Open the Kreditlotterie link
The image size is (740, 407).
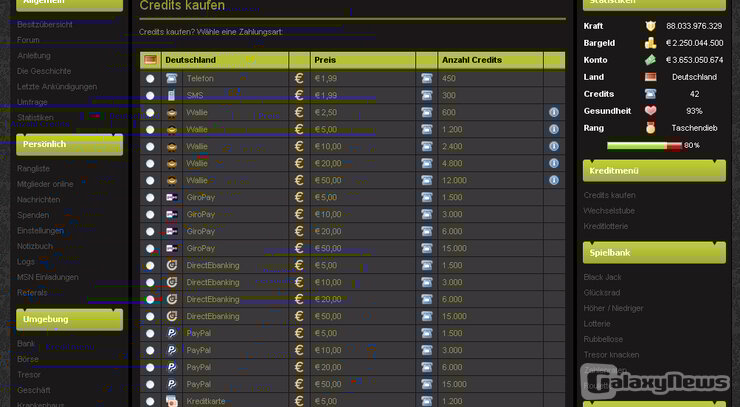606,227
